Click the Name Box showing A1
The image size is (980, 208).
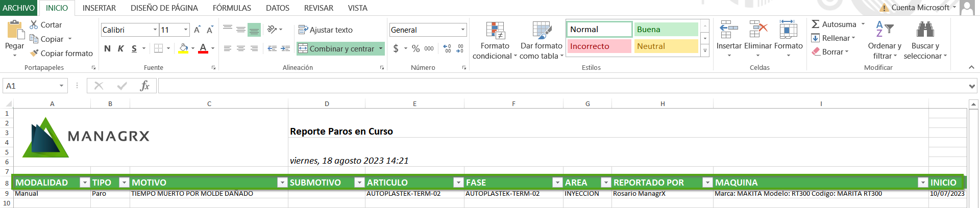pos(31,86)
